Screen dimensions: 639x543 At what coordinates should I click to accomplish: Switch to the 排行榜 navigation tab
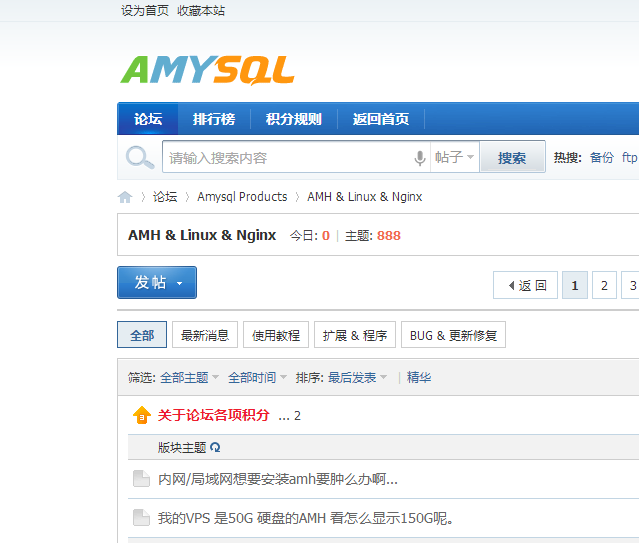(214, 119)
